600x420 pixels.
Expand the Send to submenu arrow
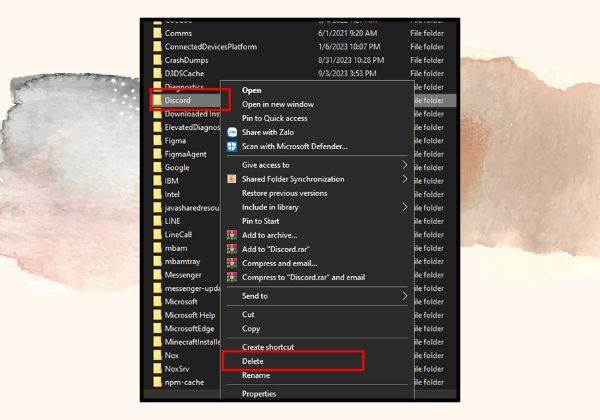pos(404,296)
